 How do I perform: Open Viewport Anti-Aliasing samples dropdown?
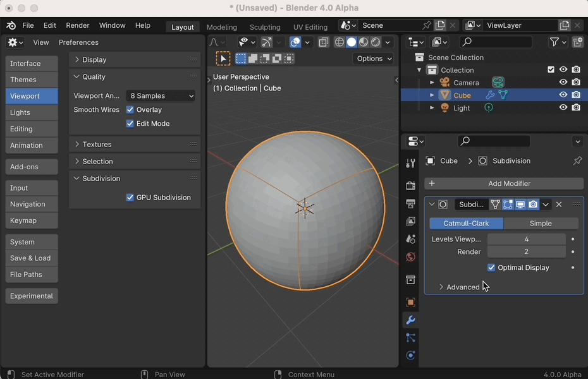click(x=161, y=96)
